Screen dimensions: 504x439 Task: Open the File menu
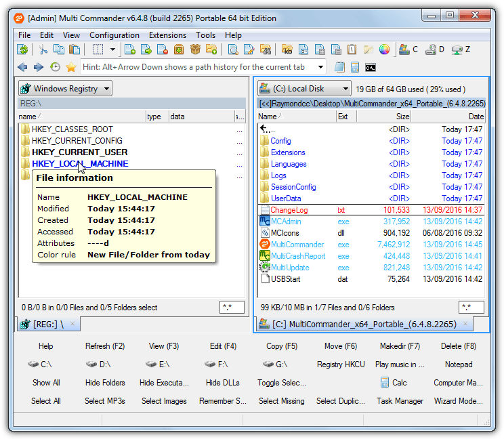coord(24,35)
